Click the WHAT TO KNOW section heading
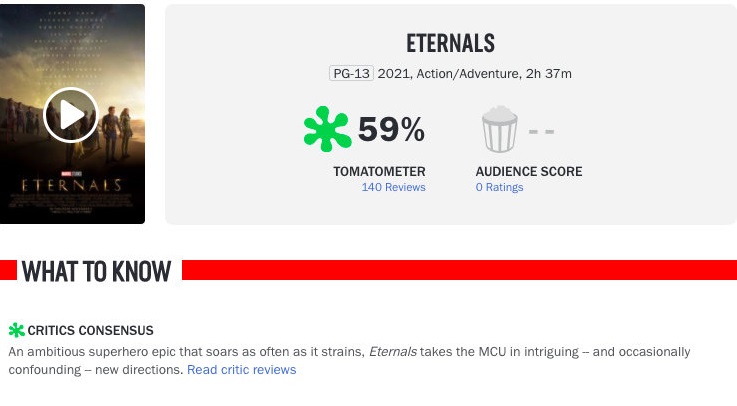 click(x=96, y=271)
